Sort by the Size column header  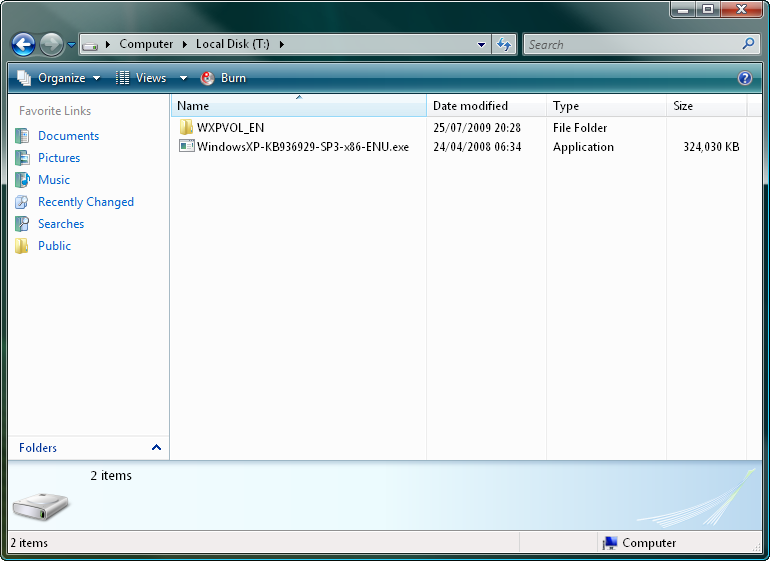(x=707, y=106)
